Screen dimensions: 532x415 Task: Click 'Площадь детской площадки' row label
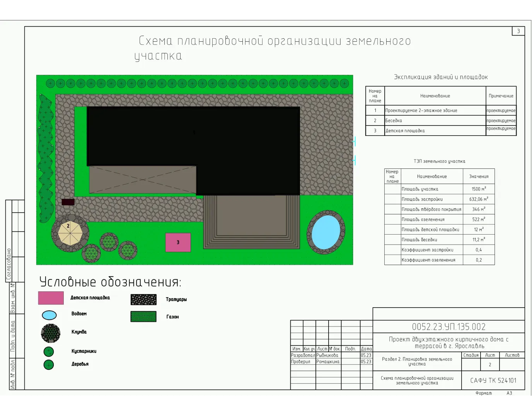point(430,230)
